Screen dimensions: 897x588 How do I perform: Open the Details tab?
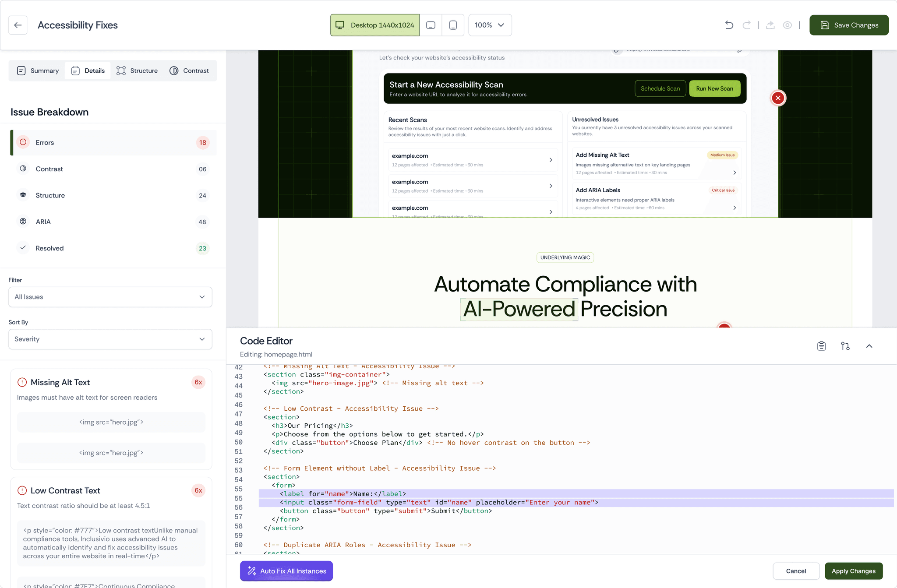click(88, 70)
